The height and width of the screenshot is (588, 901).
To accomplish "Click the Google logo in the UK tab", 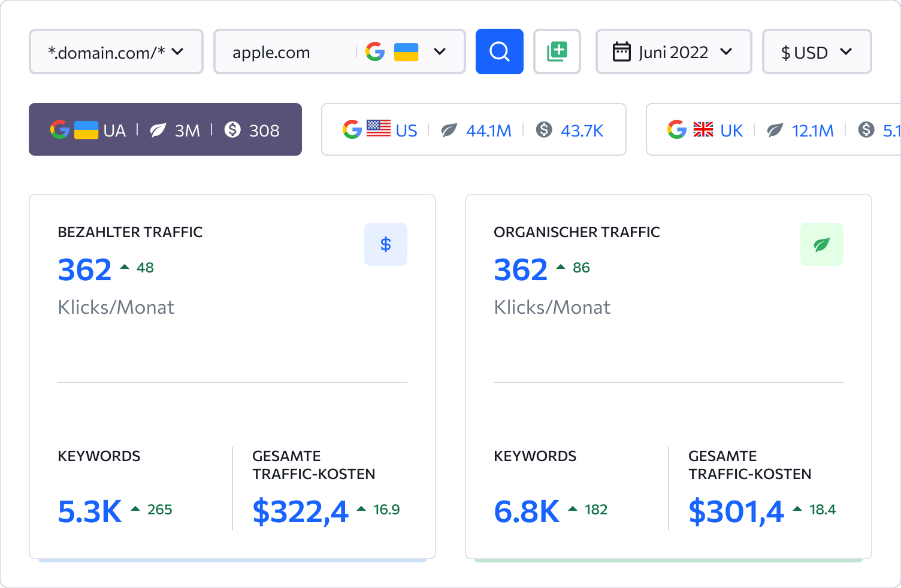I will pos(677,129).
